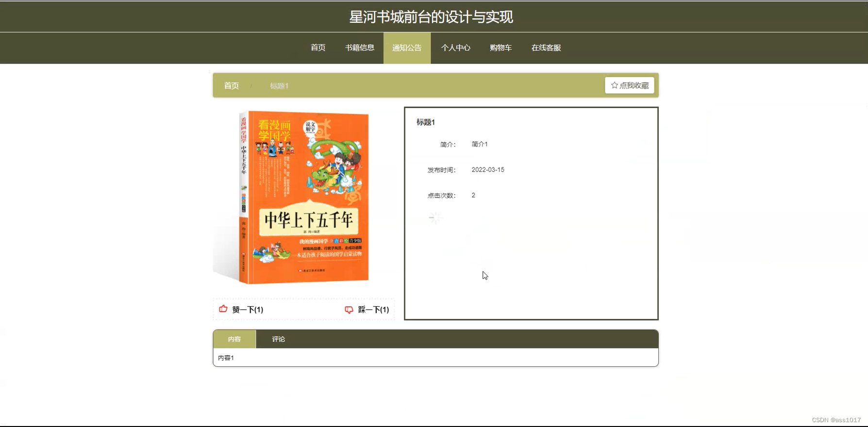Click the 首页 breadcrumb link
Image resolution: width=868 pixels, height=427 pixels.
tap(232, 85)
